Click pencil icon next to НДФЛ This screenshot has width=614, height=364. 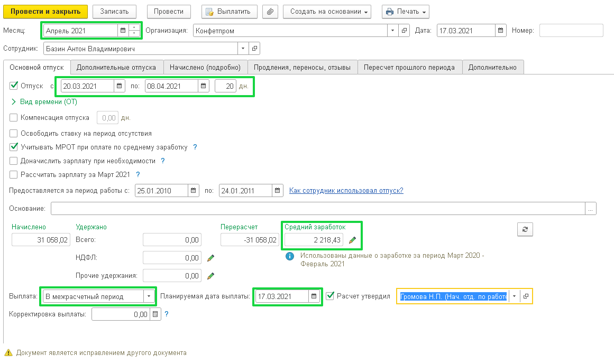click(210, 258)
